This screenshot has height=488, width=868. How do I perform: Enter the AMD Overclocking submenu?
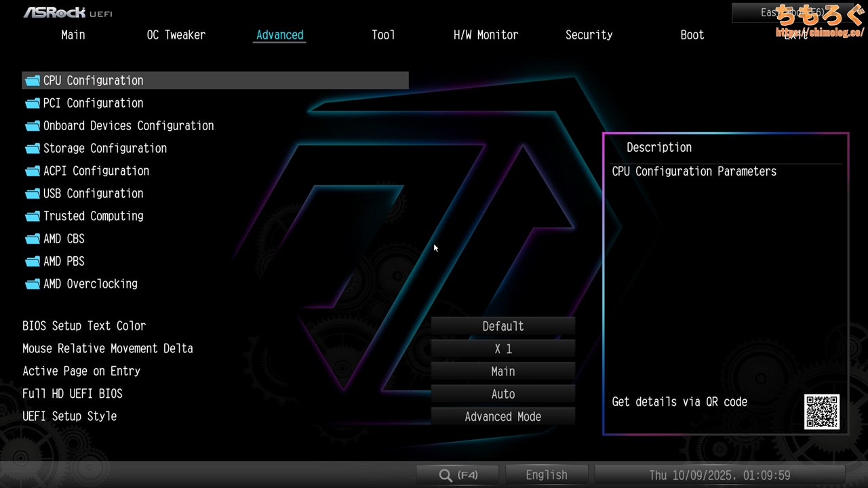click(x=90, y=284)
